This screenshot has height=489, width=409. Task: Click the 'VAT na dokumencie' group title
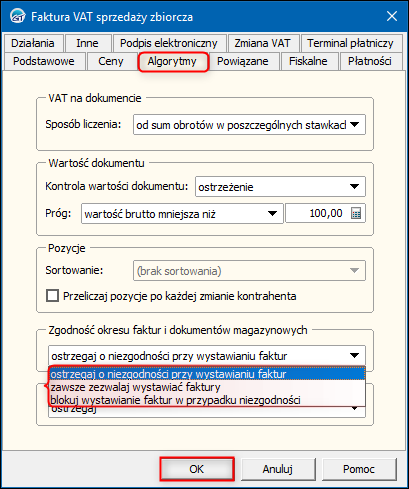click(95, 98)
